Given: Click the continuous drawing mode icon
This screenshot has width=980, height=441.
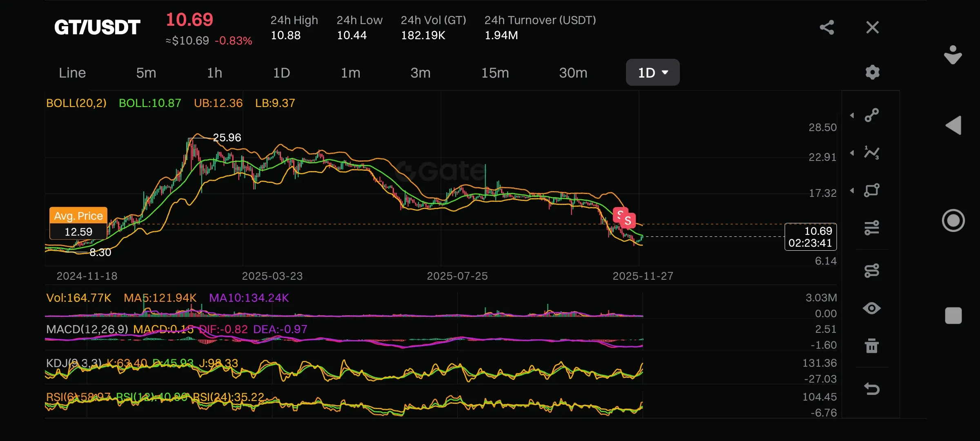Looking at the screenshot, I should coord(872,270).
